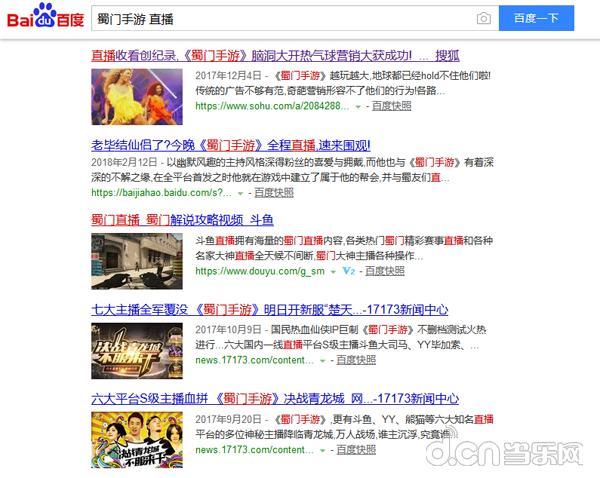Click dancers thumbnail of sohu result
Image resolution: width=600 pixels, height=478 pixels.
coord(137,97)
